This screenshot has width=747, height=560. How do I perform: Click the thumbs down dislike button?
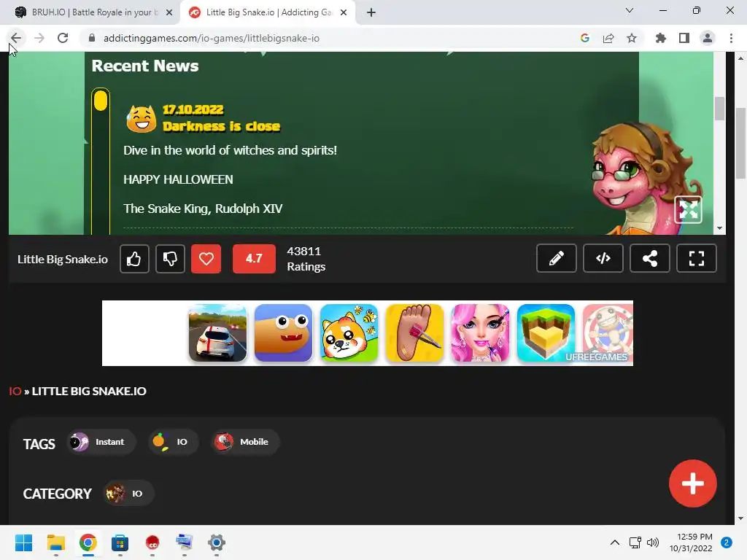coord(170,259)
